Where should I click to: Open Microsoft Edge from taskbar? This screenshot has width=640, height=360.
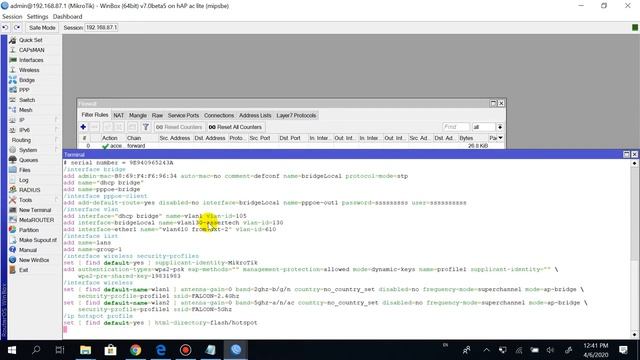[160, 350]
